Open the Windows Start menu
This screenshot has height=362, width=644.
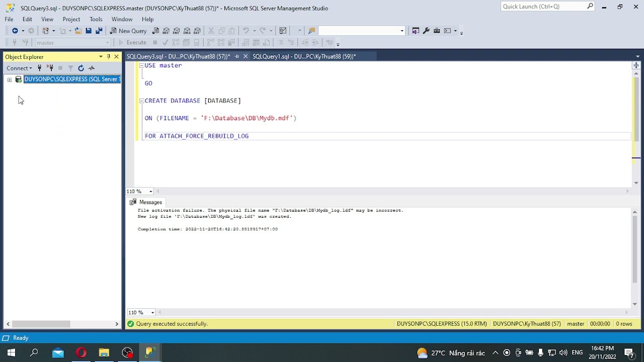pyautogui.click(x=11, y=353)
